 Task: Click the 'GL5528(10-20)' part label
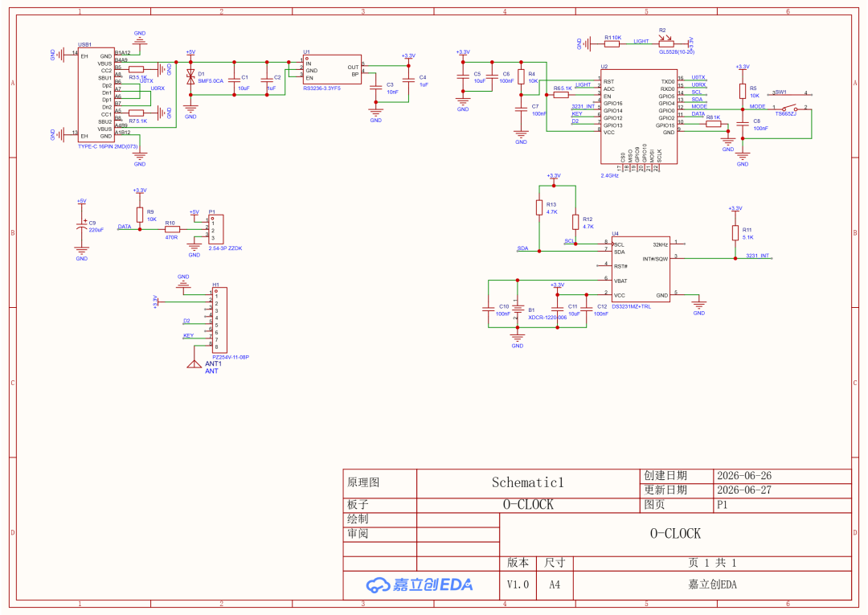[677, 52]
